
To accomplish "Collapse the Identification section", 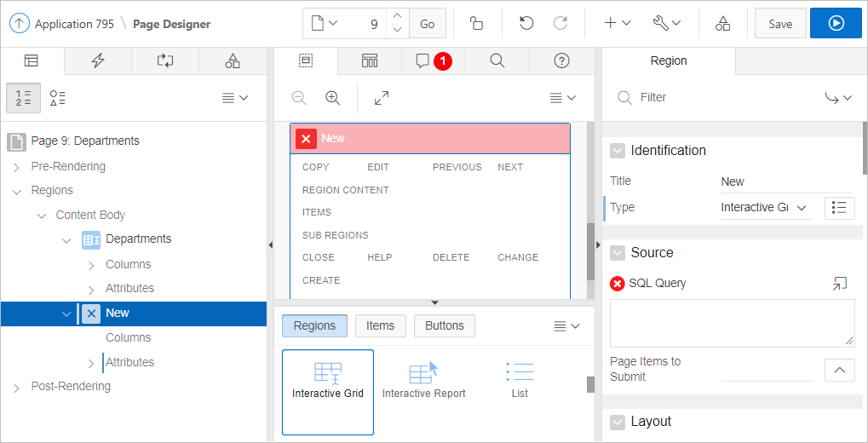I will 618,151.
